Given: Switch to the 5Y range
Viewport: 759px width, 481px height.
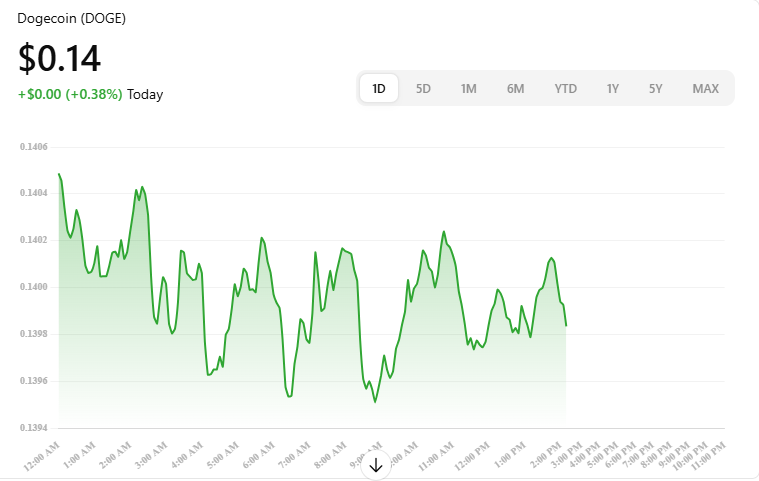Looking at the screenshot, I should [655, 89].
